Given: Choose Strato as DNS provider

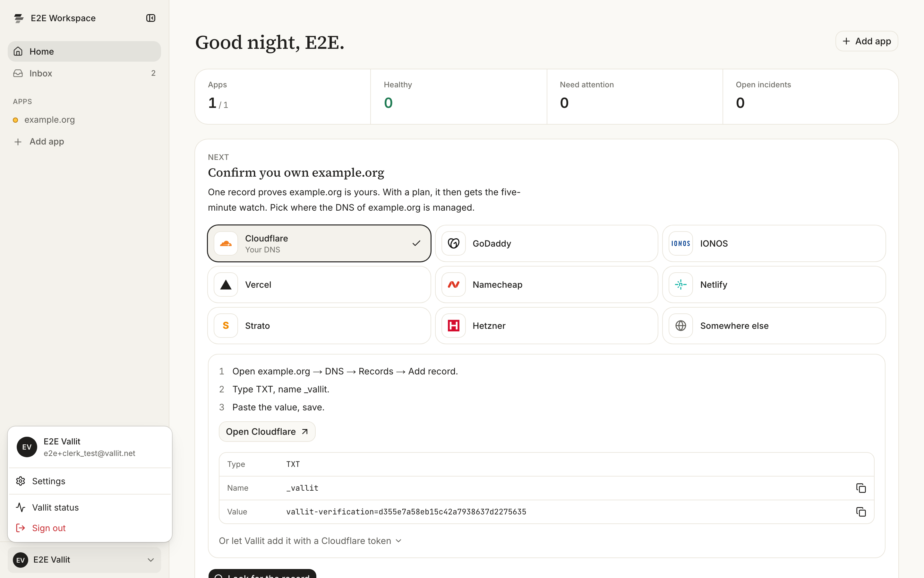Looking at the screenshot, I should [319, 326].
